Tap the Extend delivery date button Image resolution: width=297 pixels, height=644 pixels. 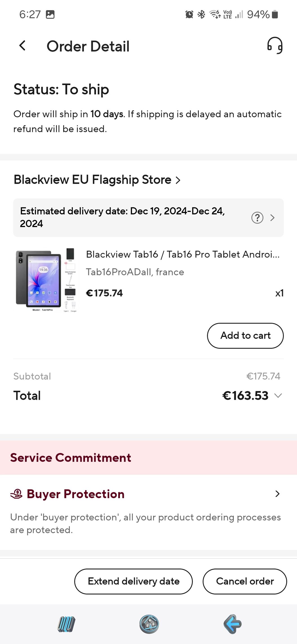pyautogui.click(x=133, y=581)
